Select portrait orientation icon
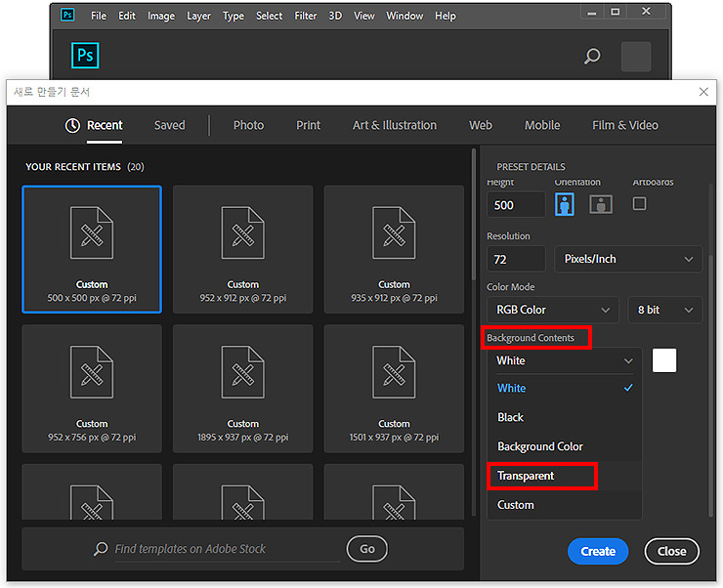723x588 pixels. (565, 204)
